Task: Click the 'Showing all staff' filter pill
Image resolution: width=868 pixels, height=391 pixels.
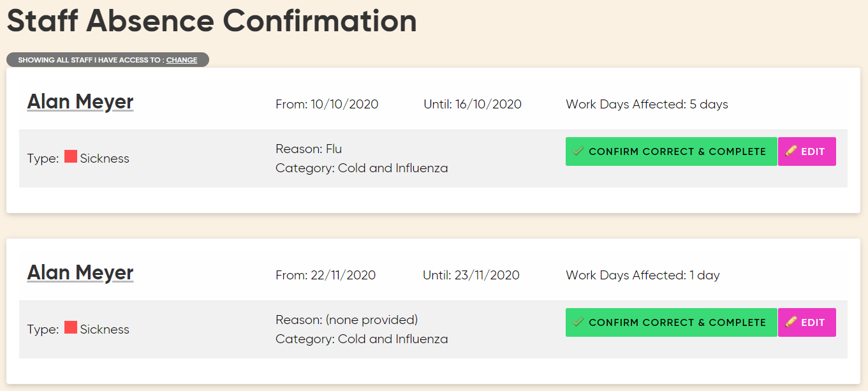Action: tap(89, 60)
